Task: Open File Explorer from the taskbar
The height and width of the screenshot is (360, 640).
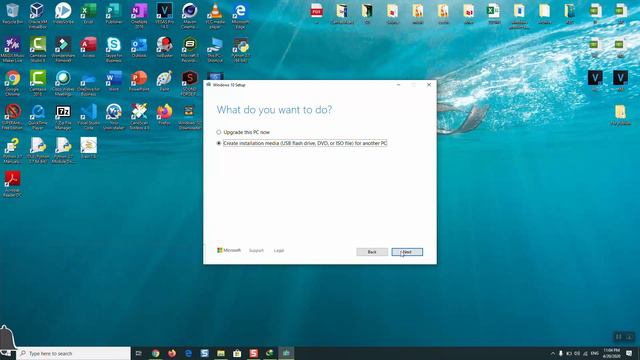Action: tap(221, 353)
